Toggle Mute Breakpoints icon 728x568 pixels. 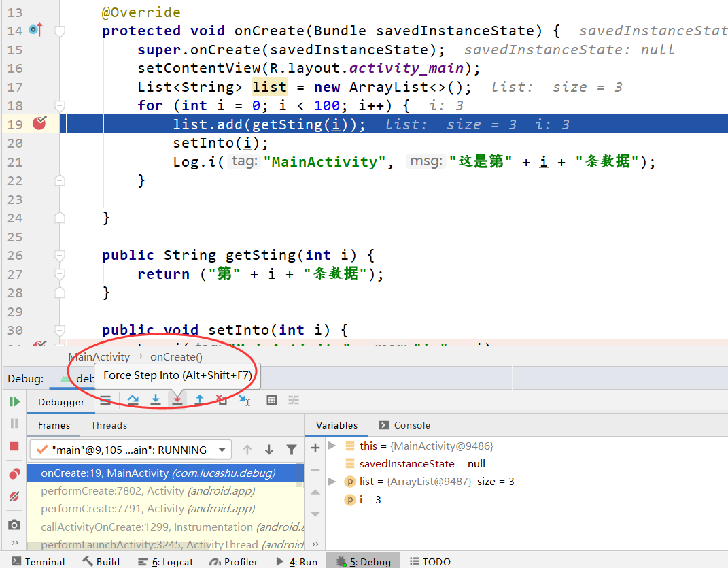14,497
